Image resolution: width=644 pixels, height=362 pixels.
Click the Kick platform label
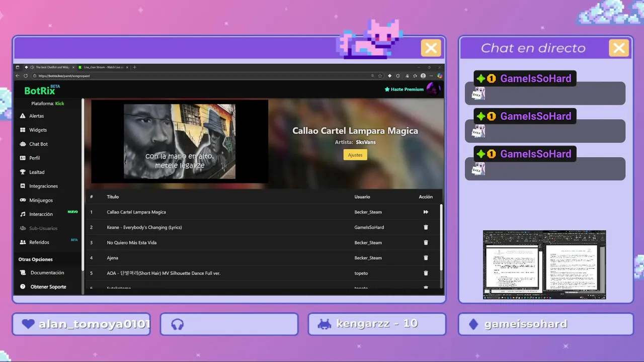click(x=59, y=104)
